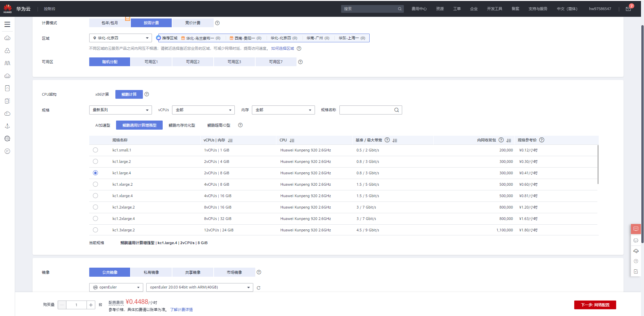Open the 最新系列 spec dropdown
Viewport: 644px width, 316px height.
point(120,110)
